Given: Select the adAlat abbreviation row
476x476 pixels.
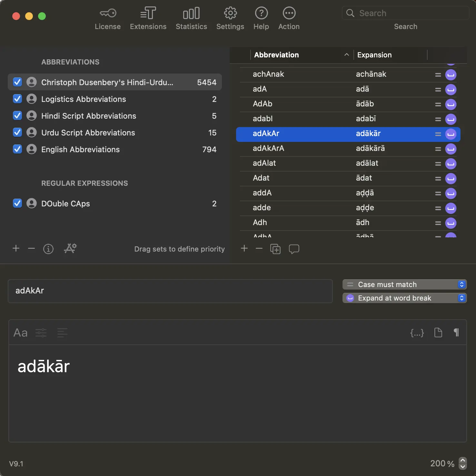Looking at the screenshot, I should (348, 164).
